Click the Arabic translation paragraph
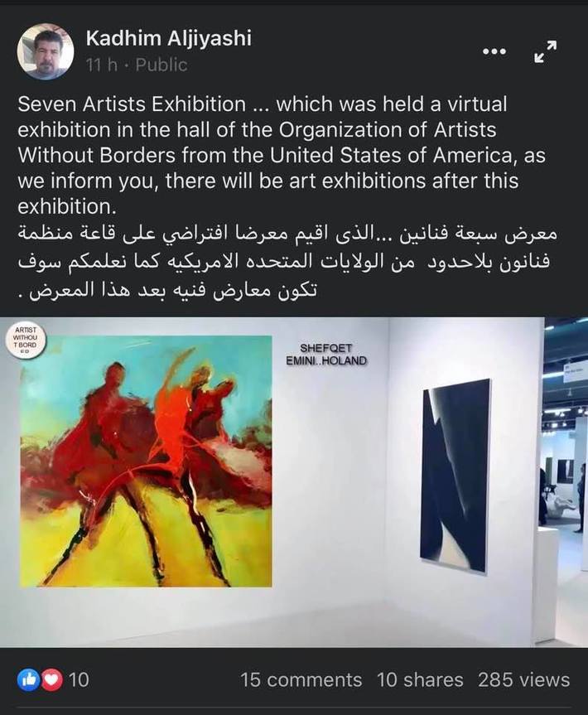This screenshot has width=588, height=715. [287, 262]
